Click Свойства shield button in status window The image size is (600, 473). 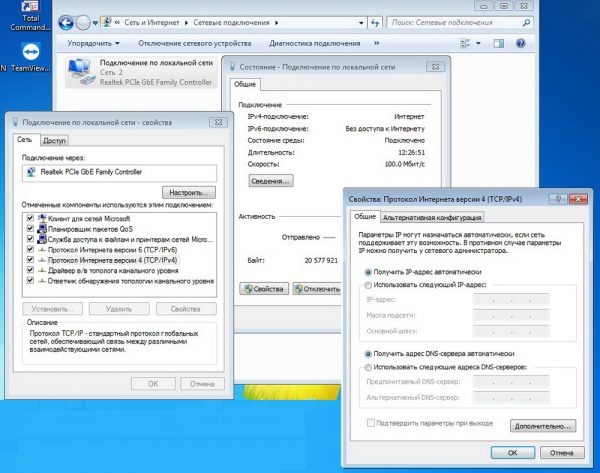[x=264, y=289]
